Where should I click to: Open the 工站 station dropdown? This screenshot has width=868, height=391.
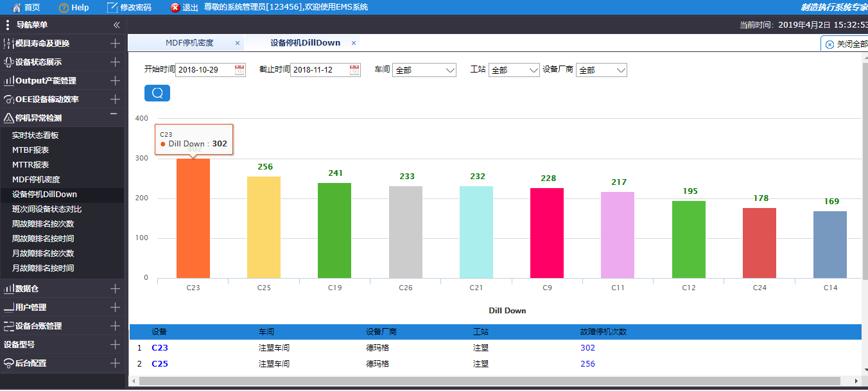[514, 70]
